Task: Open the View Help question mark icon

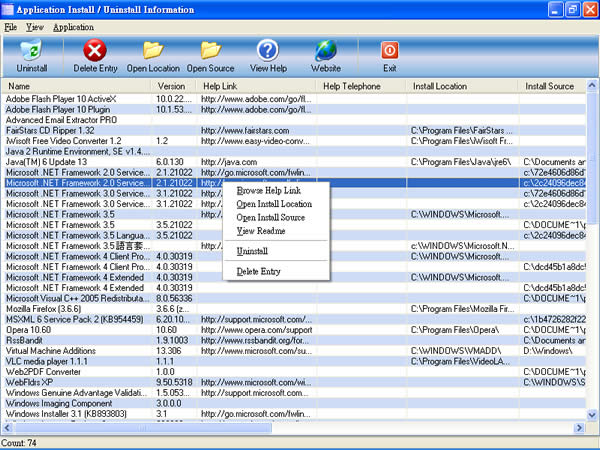Action: click(x=268, y=50)
